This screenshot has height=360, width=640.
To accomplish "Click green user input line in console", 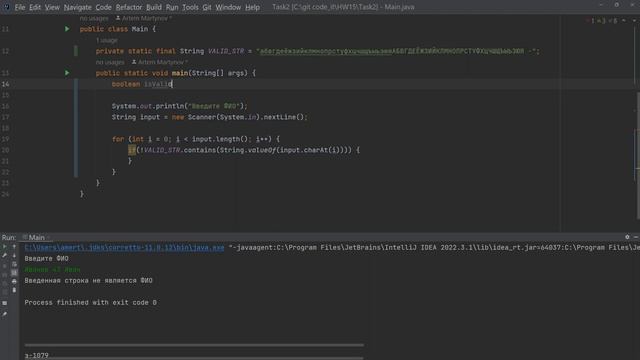I will tap(52, 269).
